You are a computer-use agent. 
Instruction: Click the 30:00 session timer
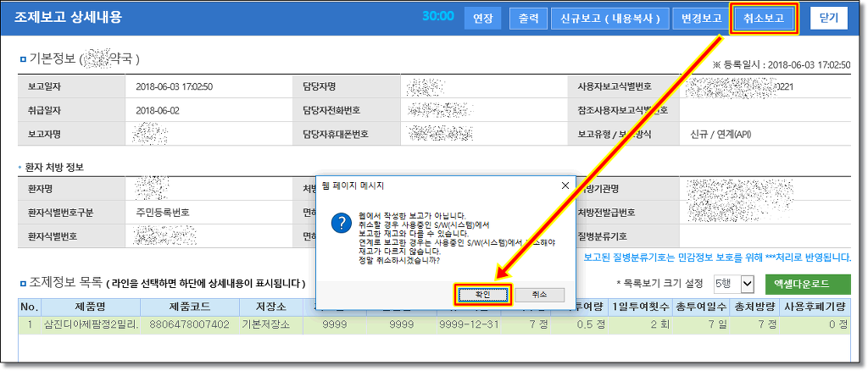[437, 17]
